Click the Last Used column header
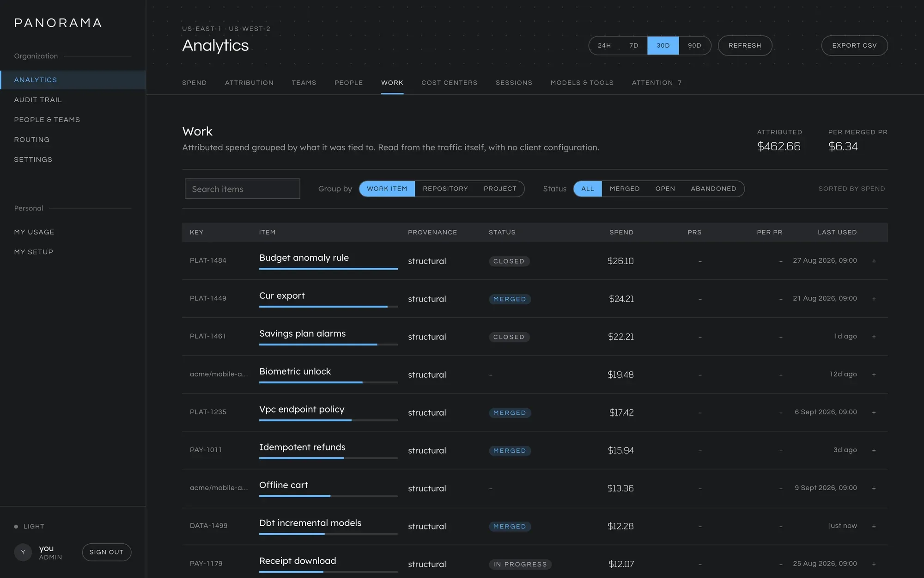Image resolution: width=924 pixels, height=578 pixels. (x=837, y=232)
